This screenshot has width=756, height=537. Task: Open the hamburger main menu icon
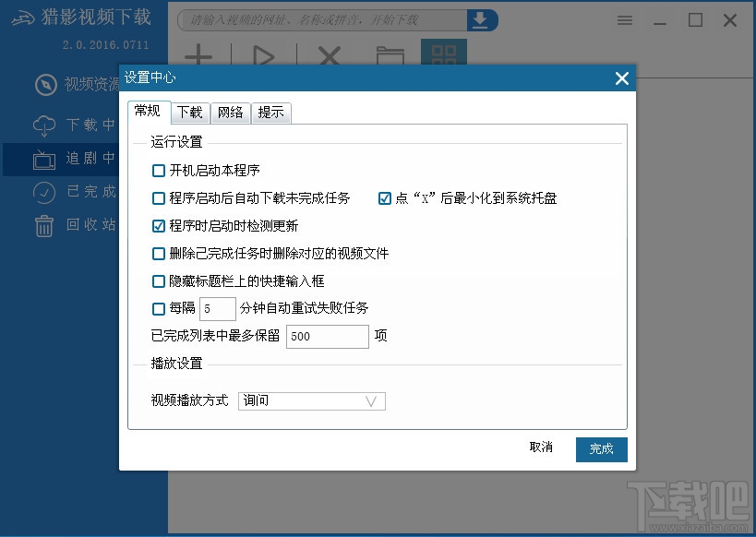(625, 20)
